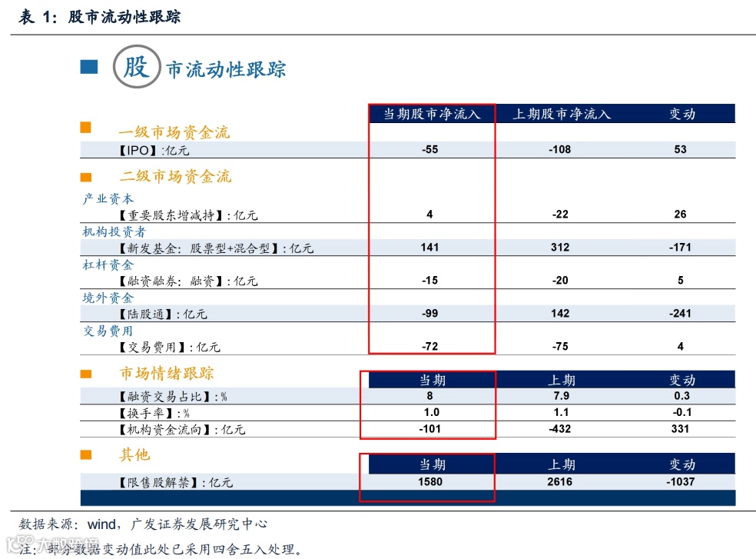Click the 【限售股解禁】:亿元 row label
Viewport: 756px width, 559px height.
[175, 482]
